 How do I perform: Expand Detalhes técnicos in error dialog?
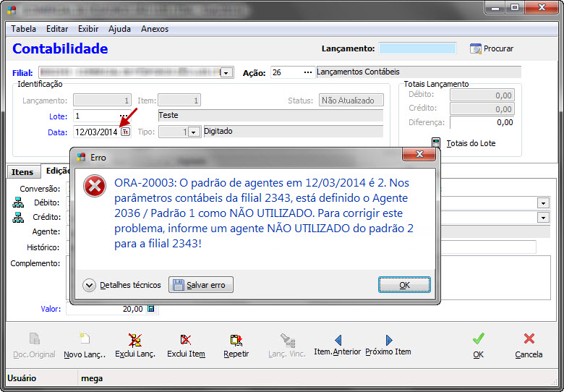(x=90, y=285)
